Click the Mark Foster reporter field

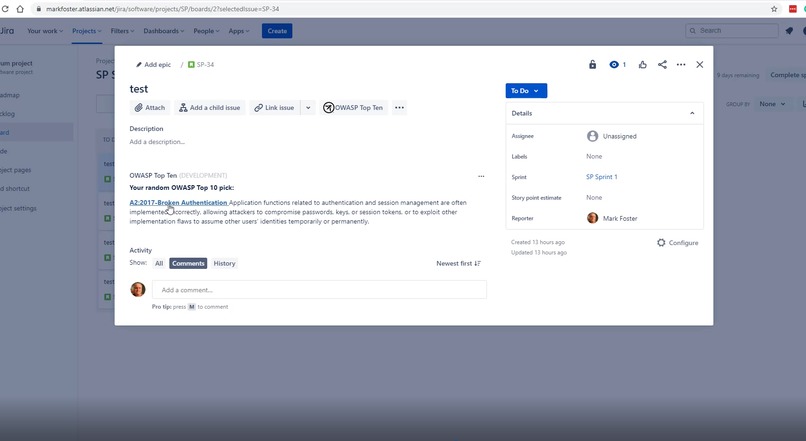(x=612, y=218)
